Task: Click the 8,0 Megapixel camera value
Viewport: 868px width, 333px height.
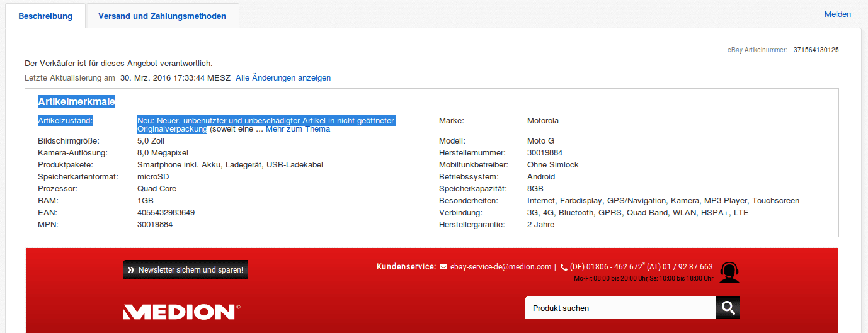Action: (x=163, y=153)
